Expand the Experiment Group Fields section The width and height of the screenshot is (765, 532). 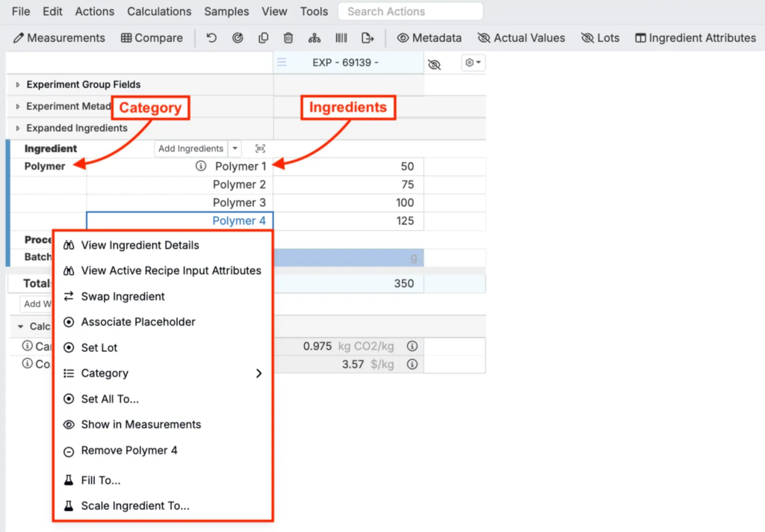pyautogui.click(x=19, y=85)
